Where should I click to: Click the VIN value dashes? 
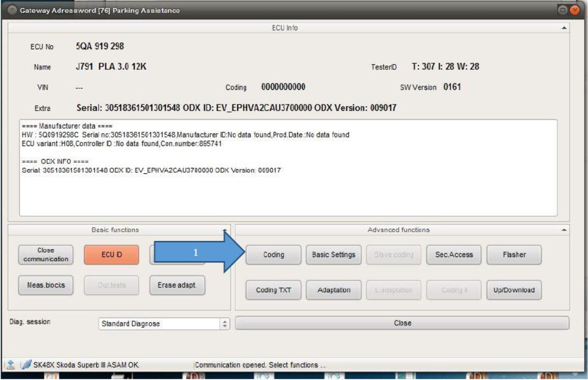click(79, 88)
